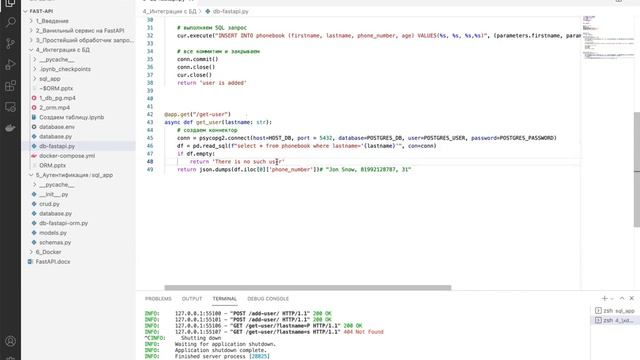
Task: Add a new terminal with plus icon
Action: (x=604, y=298)
